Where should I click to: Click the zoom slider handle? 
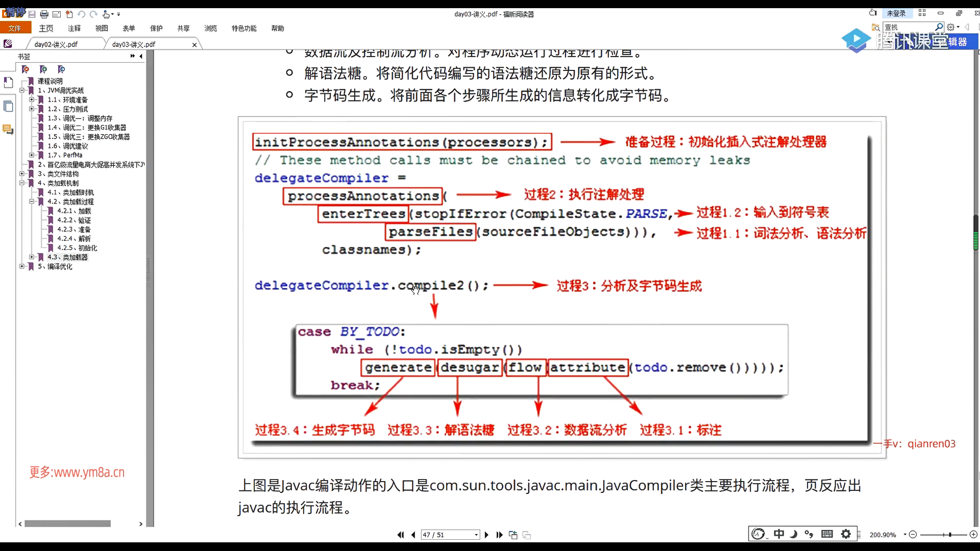pos(950,535)
